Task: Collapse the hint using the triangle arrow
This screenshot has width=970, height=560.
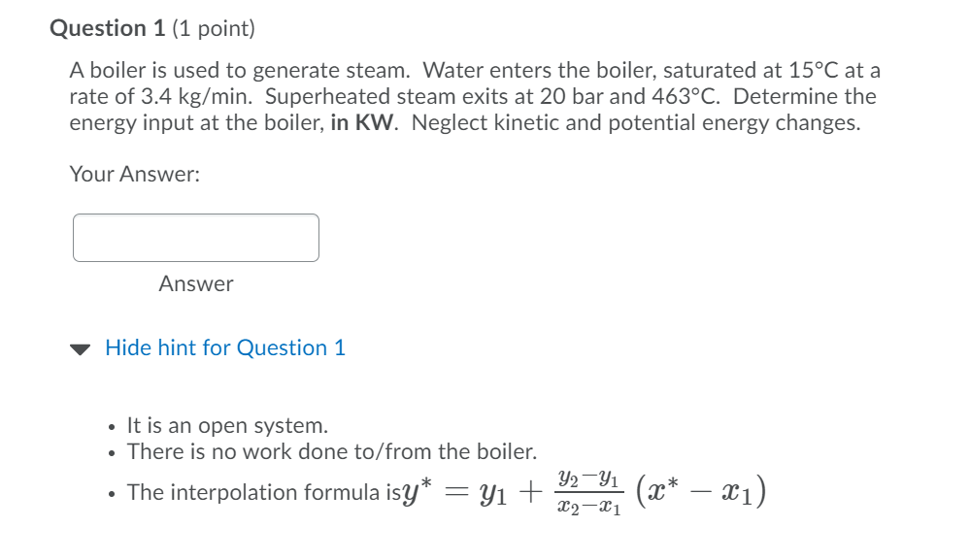Action: [x=83, y=347]
